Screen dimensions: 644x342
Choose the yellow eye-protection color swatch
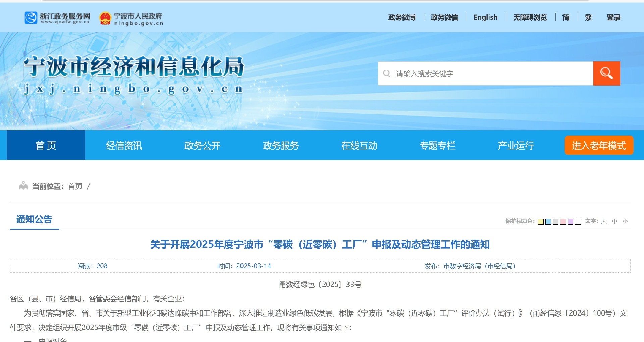point(541,222)
